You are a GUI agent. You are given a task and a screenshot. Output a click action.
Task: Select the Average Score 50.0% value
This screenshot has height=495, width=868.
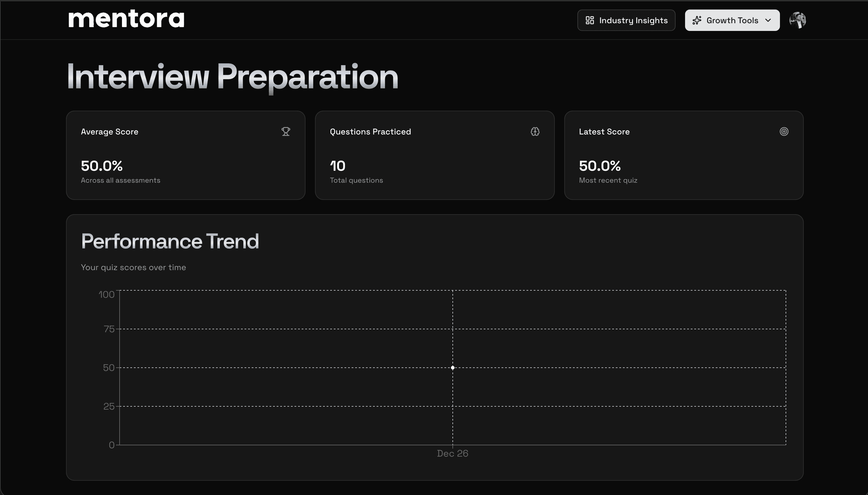pyautogui.click(x=102, y=166)
